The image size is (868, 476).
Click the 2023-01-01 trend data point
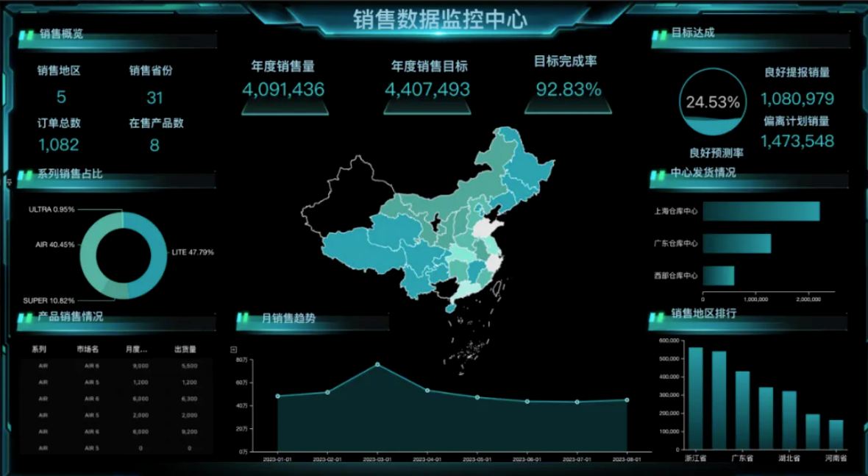[x=277, y=396]
